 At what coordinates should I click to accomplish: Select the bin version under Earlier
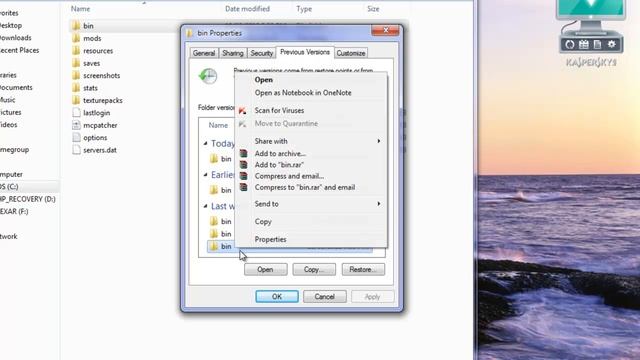point(226,190)
